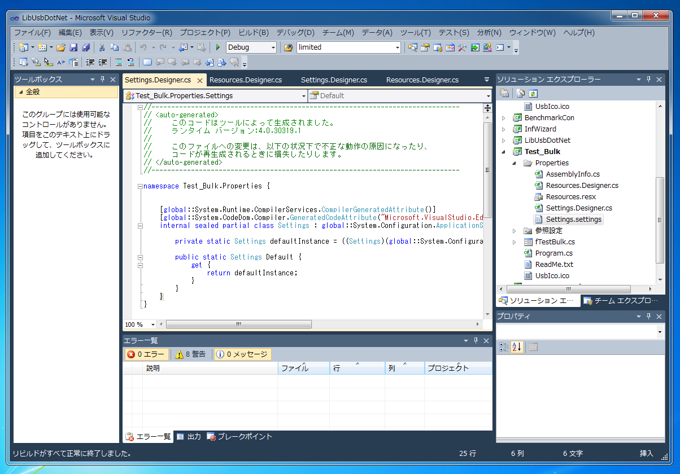Toggle the pin on the エラー一覧 panel
This screenshot has height=474, width=680.
coord(475,340)
